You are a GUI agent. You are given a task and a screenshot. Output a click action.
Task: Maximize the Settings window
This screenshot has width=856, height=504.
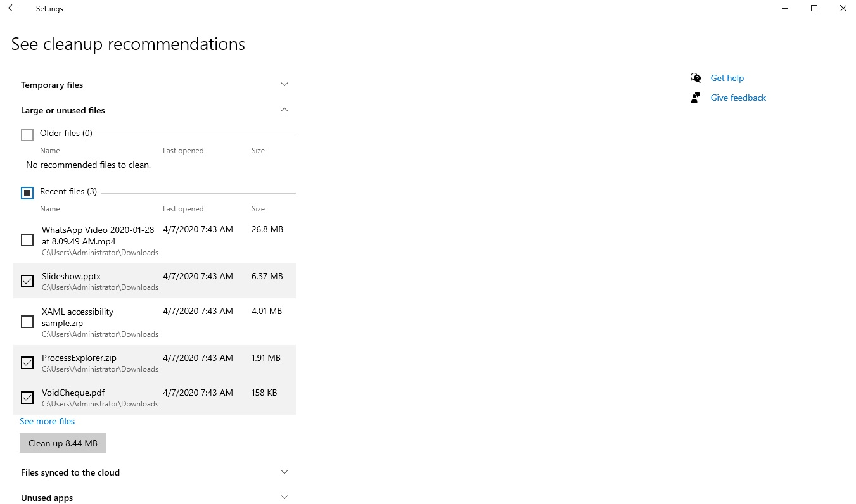pyautogui.click(x=814, y=9)
